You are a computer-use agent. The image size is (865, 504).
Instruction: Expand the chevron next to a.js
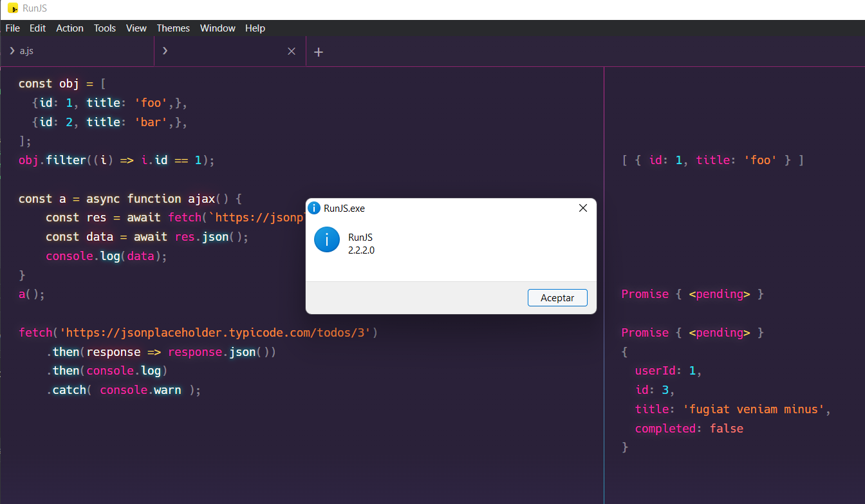coord(11,50)
